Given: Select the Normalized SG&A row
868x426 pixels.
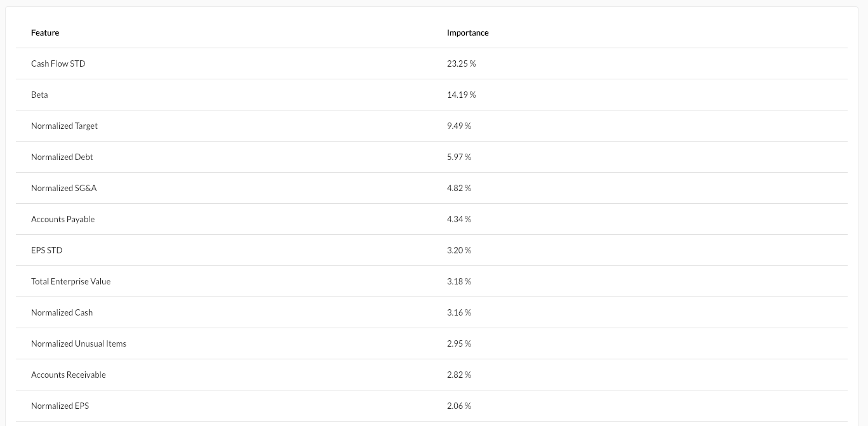Looking at the screenshot, I should [432, 188].
